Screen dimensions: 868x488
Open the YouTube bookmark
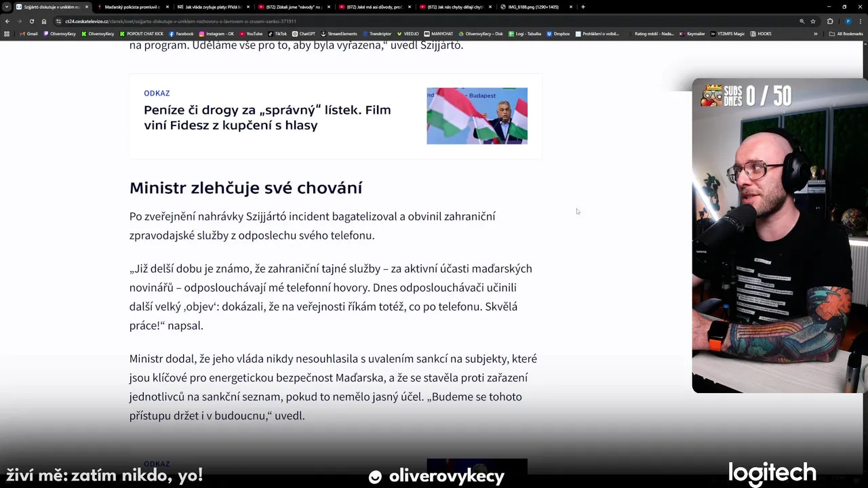click(x=251, y=33)
